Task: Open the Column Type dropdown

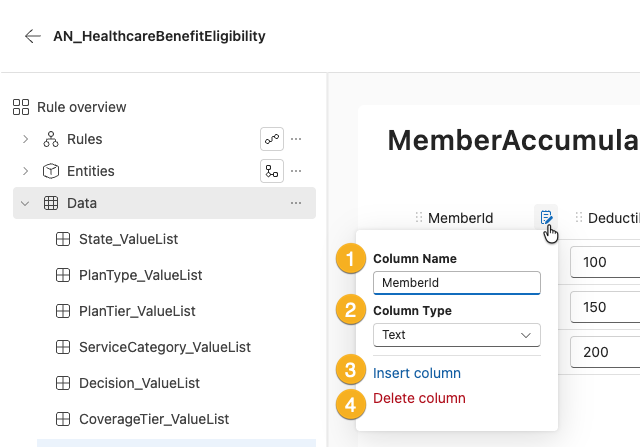Action: tap(457, 335)
